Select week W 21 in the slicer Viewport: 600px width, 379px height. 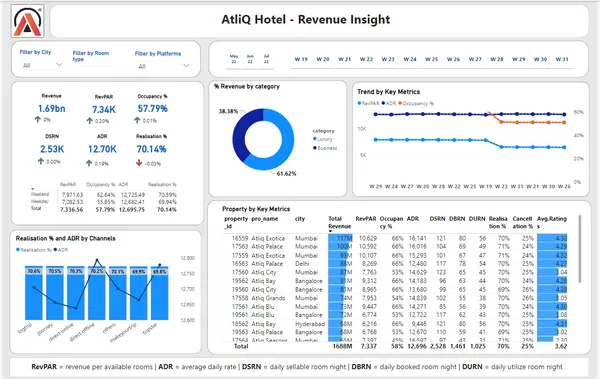(344, 59)
